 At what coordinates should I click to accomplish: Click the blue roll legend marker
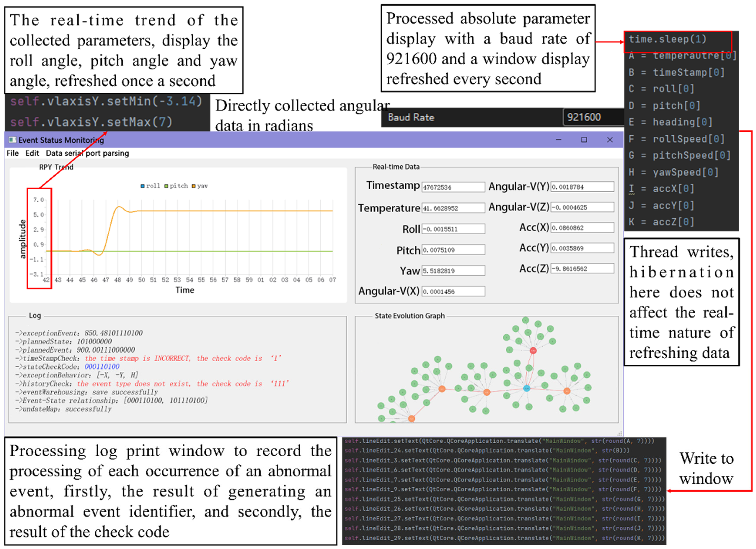click(x=143, y=186)
